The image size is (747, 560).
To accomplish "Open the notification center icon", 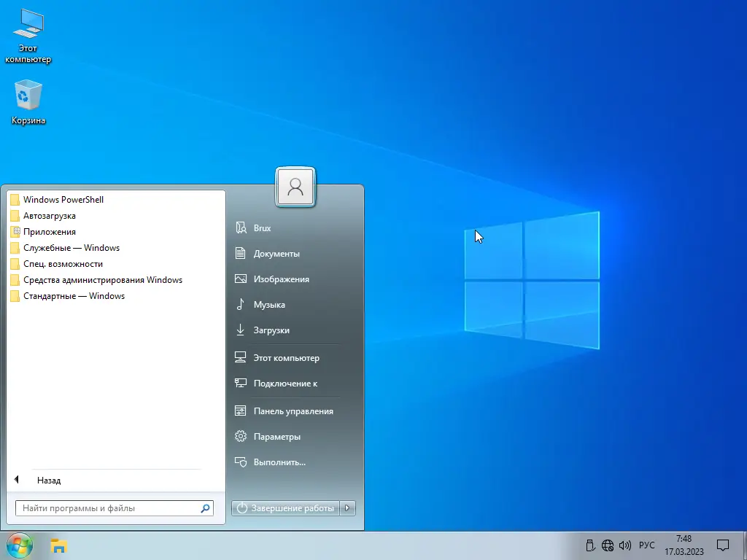I will pos(723,545).
